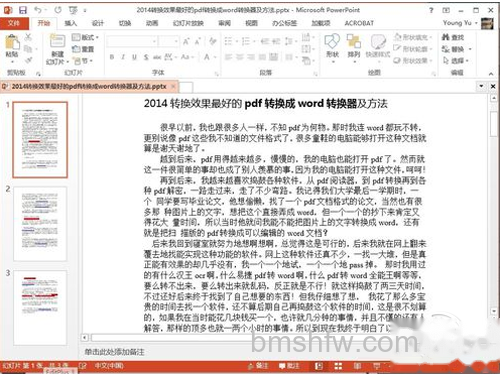
Task: Click the Cut scissors icon
Action: point(28,37)
